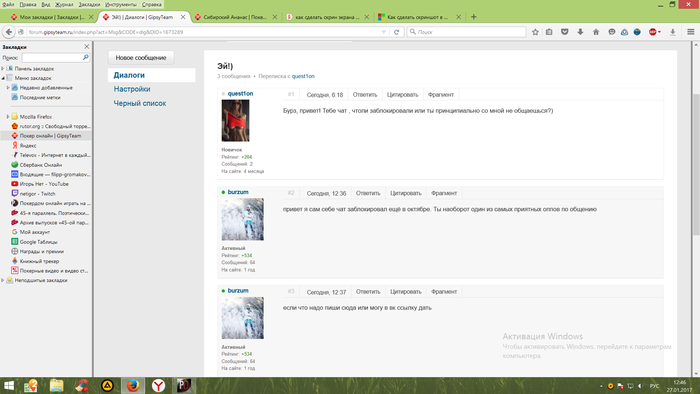Open the Правка menu
700x394 pixels.
point(28,4)
